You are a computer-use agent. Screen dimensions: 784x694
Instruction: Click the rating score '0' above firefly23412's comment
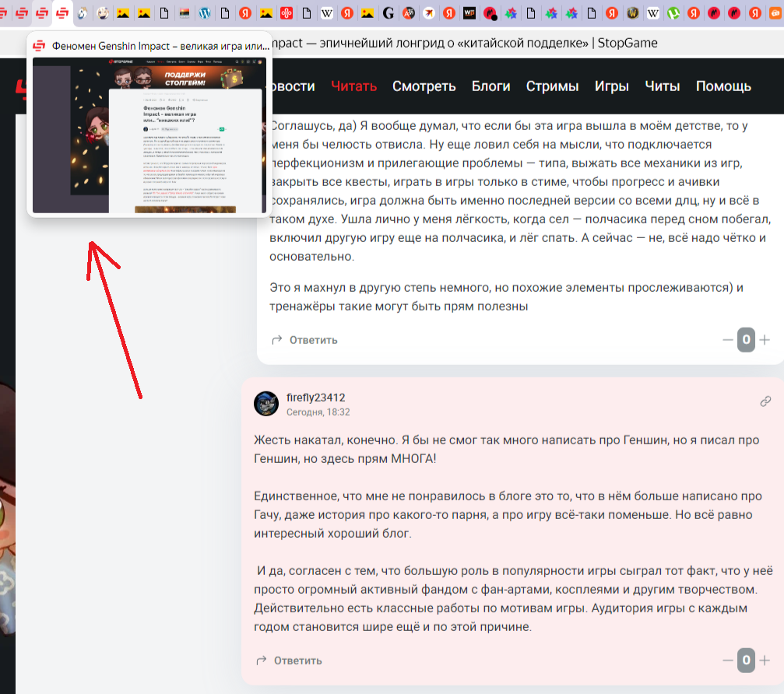(x=746, y=340)
